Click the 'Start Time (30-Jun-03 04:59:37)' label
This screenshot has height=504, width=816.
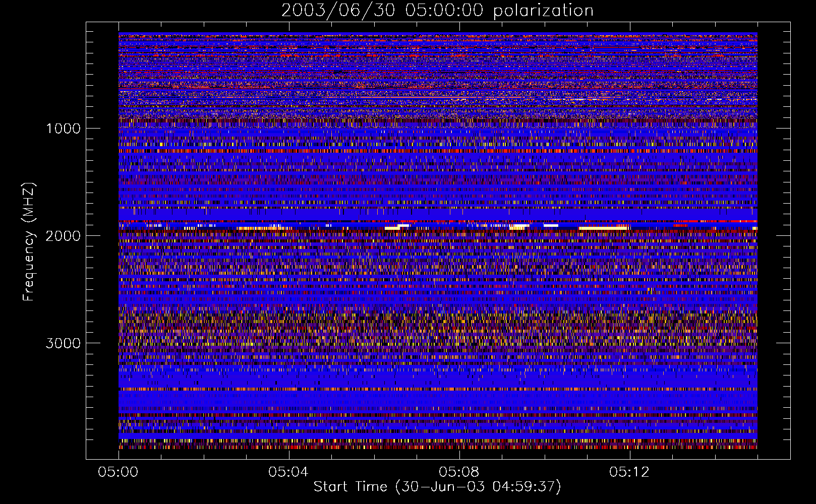(437, 487)
